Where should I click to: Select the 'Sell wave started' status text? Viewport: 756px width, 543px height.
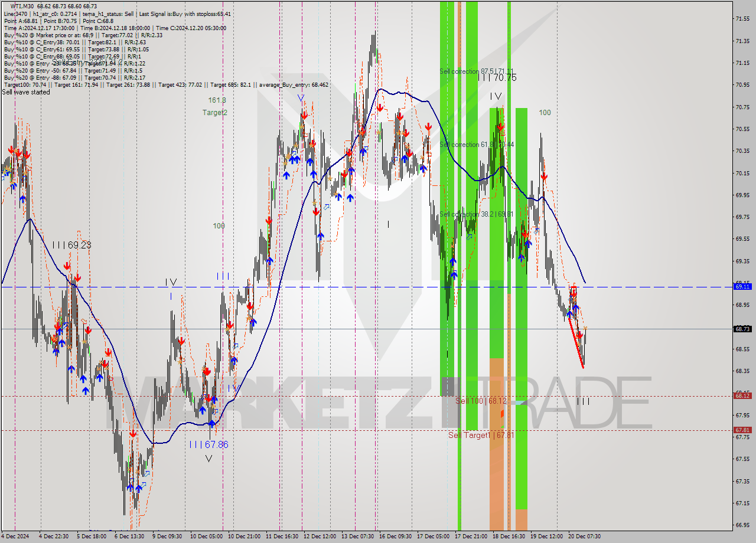[27, 92]
